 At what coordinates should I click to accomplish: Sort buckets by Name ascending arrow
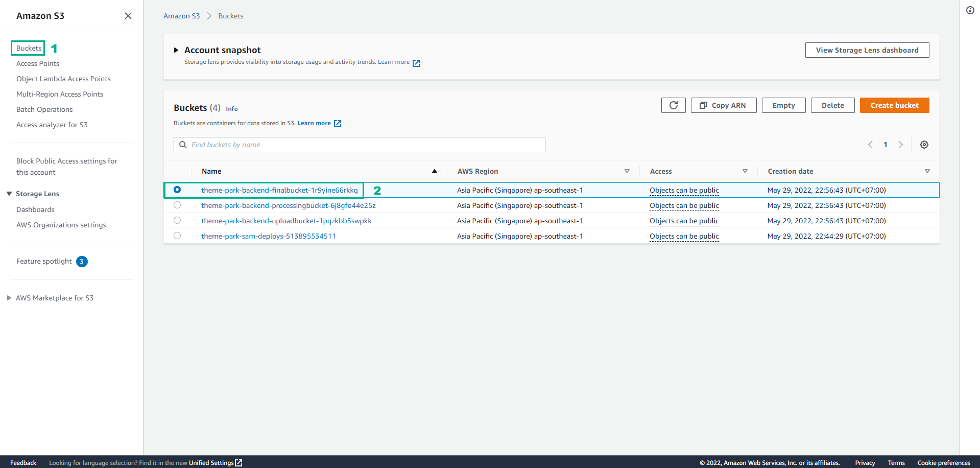[x=435, y=171]
